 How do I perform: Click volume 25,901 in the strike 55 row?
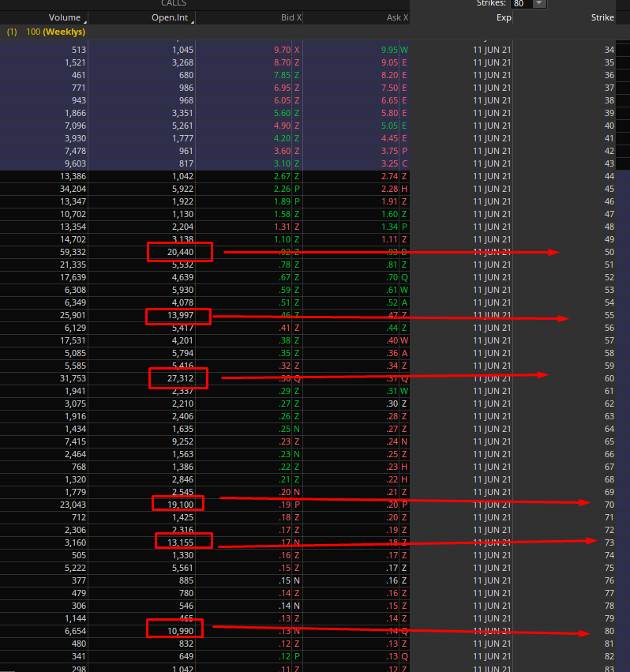(x=73, y=315)
